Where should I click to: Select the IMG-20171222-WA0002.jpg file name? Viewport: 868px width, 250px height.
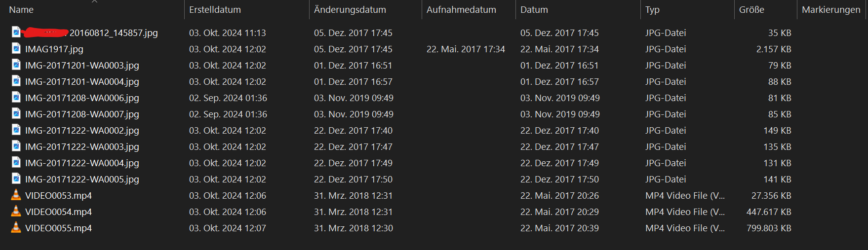pos(82,131)
